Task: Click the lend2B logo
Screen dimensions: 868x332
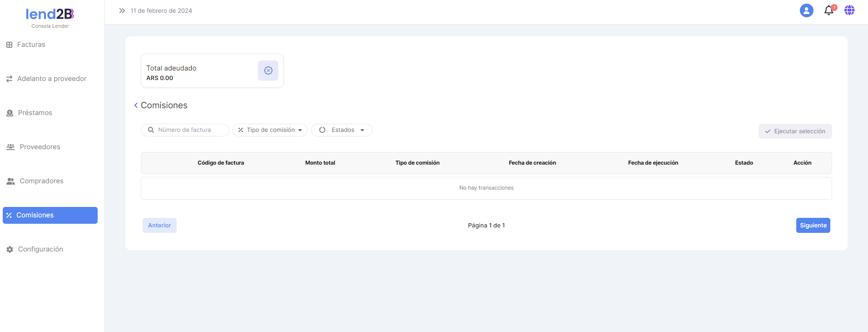Action: (x=50, y=15)
